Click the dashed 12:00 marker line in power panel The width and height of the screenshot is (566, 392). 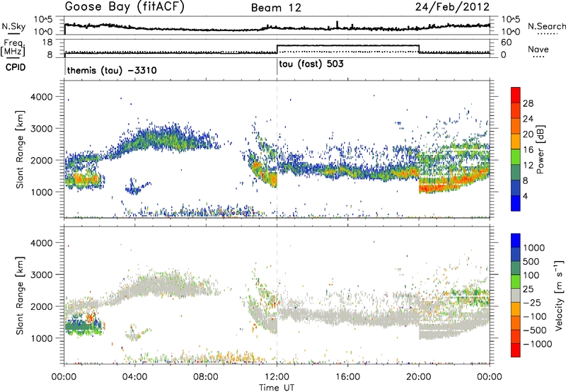coord(277,149)
